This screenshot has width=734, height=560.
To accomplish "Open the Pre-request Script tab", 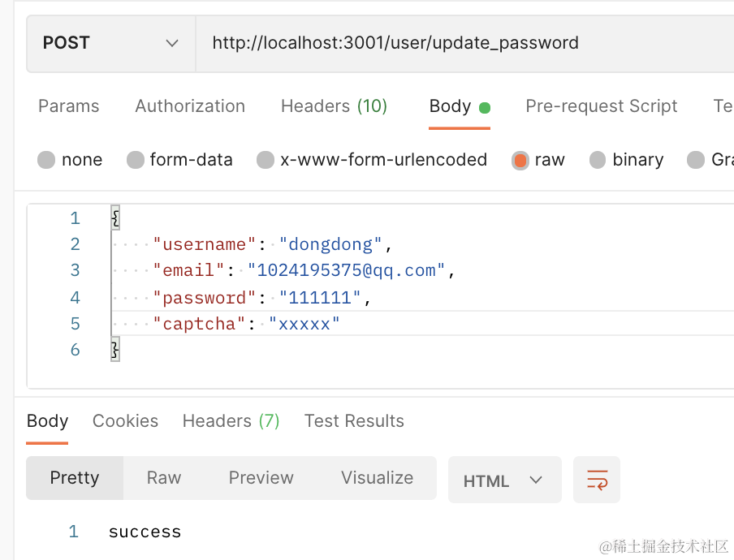I will pos(601,106).
